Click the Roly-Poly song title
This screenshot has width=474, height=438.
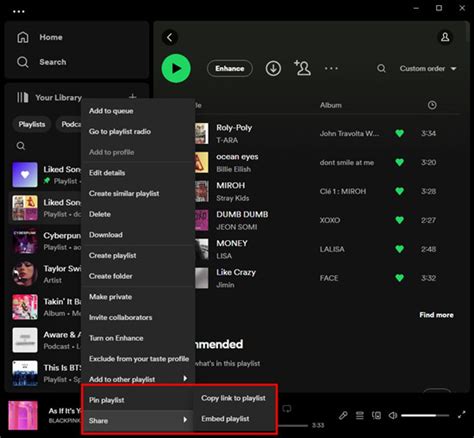(x=234, y=128)
